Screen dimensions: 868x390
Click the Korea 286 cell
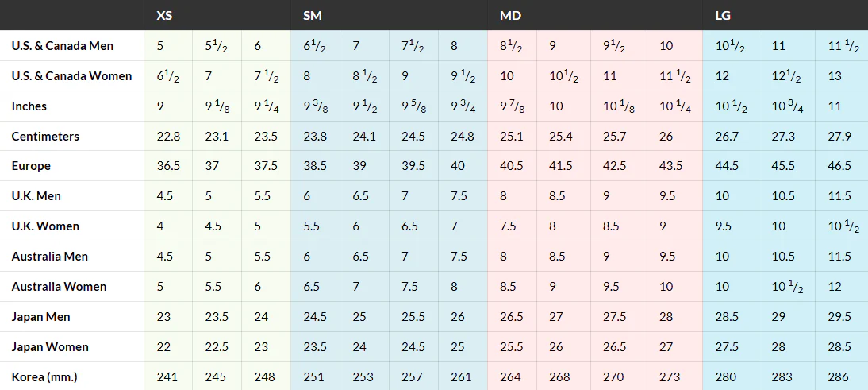839,377
